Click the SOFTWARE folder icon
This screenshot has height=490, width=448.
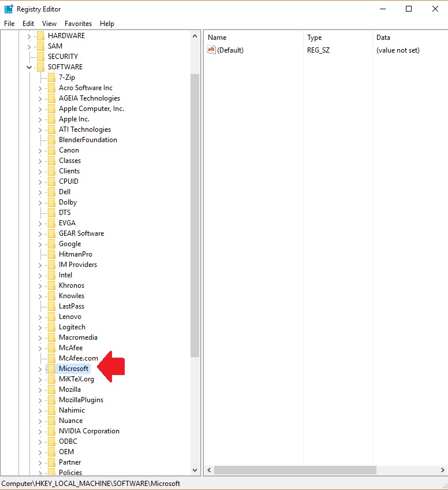(40, 67)
